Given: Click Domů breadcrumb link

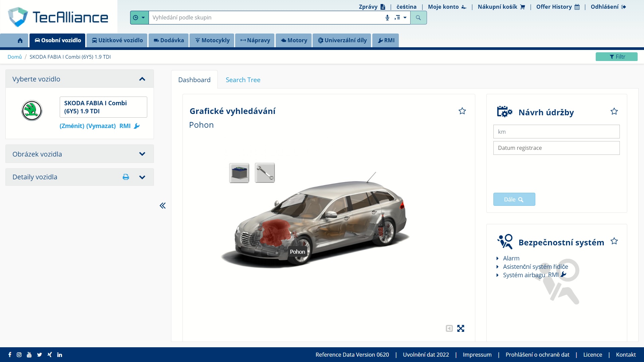Looking at the screenshot, I should point(15,57).
